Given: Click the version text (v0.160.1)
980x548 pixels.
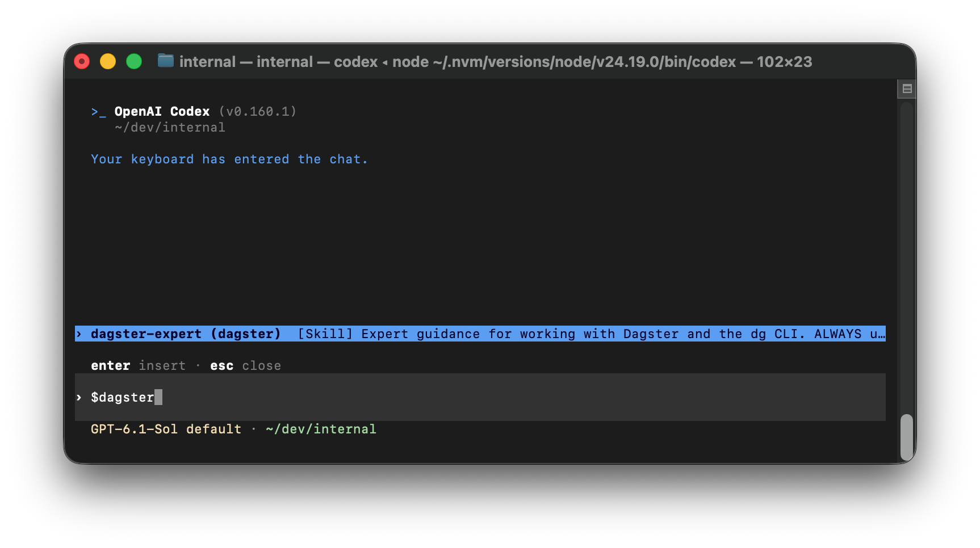Looking at the screenshot, I should coord(258,111).
